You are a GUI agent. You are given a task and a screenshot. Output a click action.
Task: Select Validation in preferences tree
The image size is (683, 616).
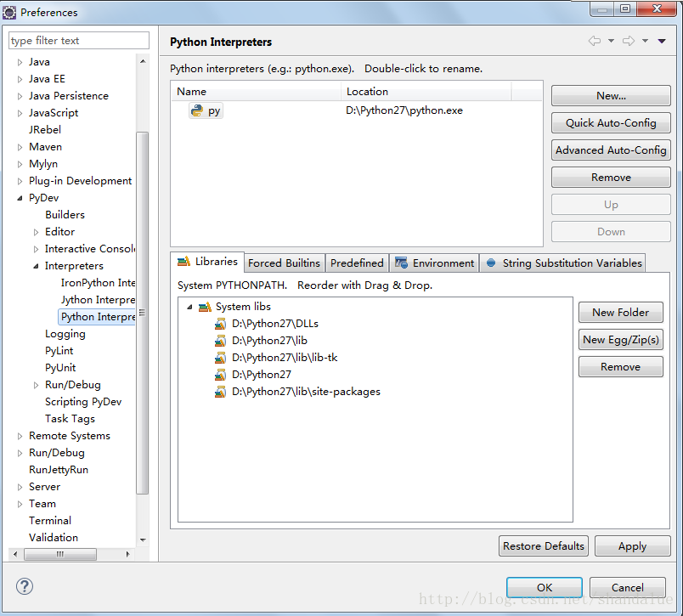click(x=54, y=538)
